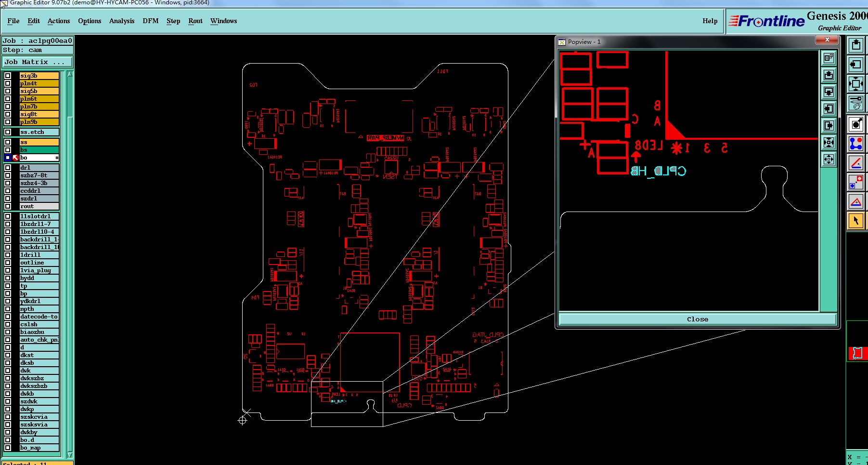Select layer name biaozhu

[x=39, y=332]
